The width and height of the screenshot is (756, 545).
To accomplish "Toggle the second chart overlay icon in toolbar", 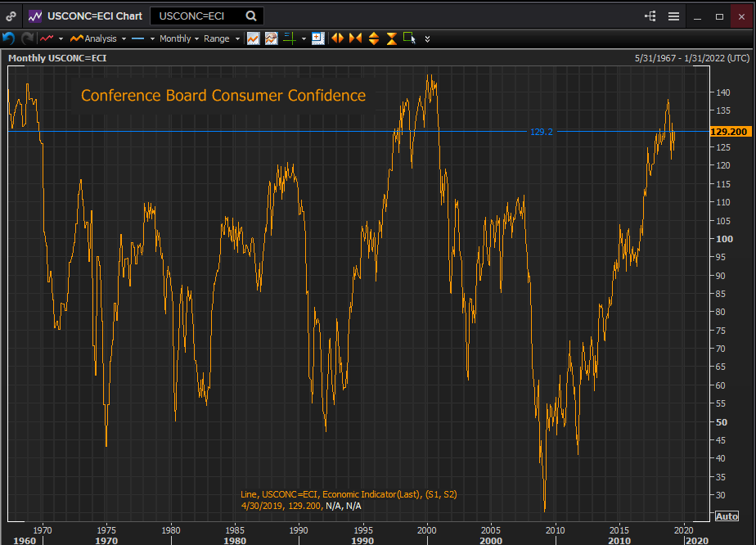I will 271,38.
